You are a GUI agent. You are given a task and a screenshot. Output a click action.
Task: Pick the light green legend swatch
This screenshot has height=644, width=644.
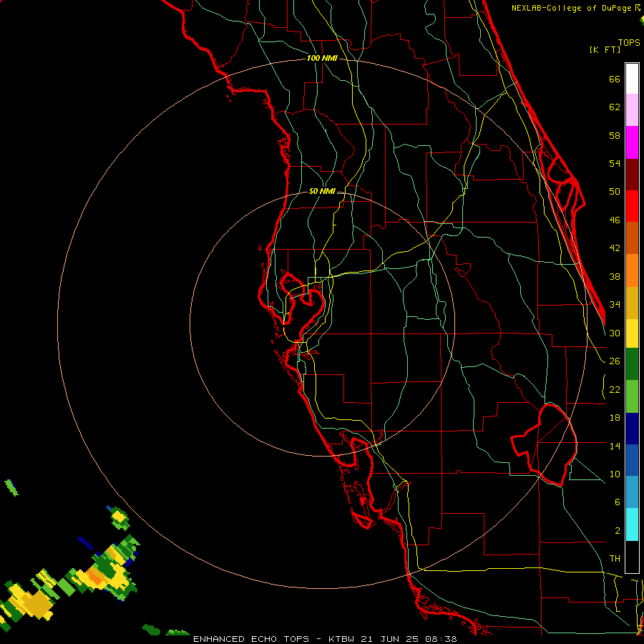pos(632,396)
